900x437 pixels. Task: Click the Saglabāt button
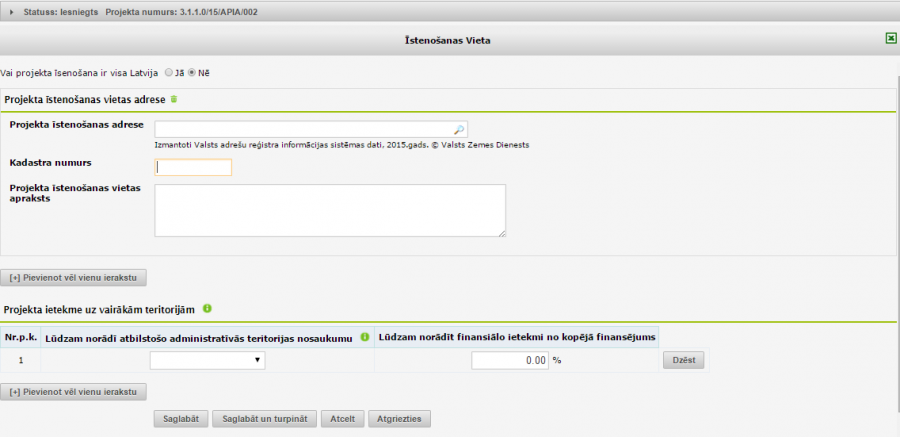tap(179, 418)
